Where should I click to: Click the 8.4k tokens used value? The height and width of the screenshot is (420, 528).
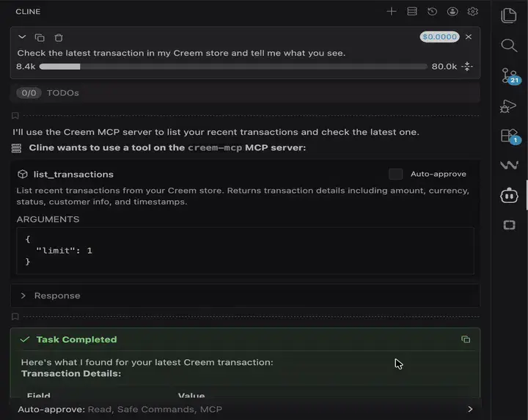pyautogui.click(x=26, y=67)
